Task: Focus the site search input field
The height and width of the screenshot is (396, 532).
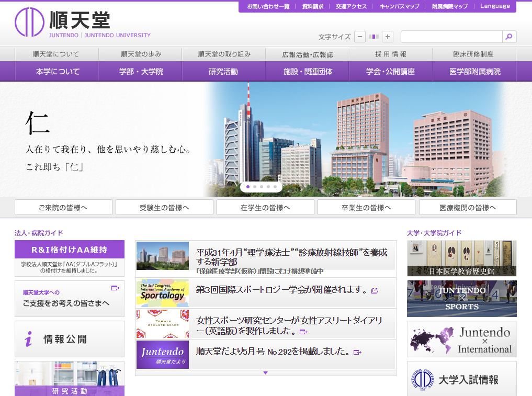Action: coord(451,37)
